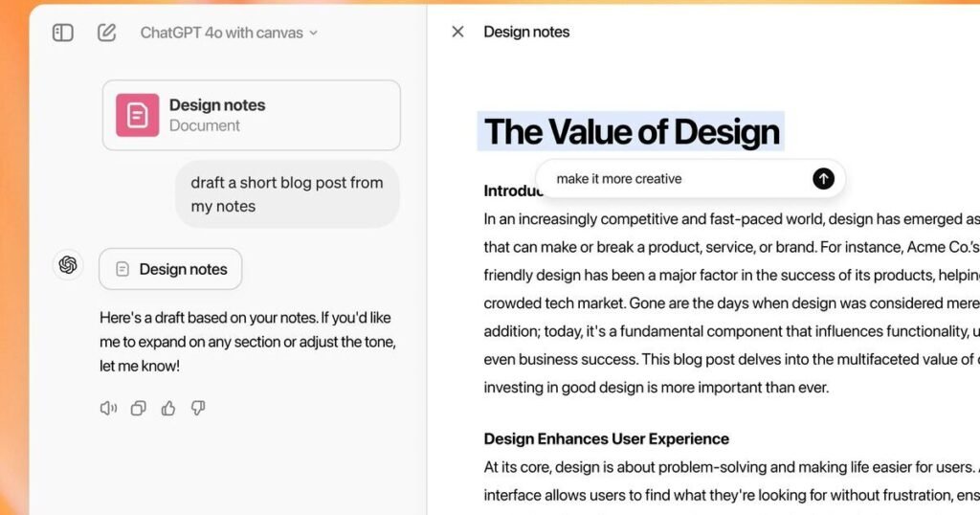980x515 pixels.
Task: Start a new chat with pencil icon
Action: tap(107, 33)
